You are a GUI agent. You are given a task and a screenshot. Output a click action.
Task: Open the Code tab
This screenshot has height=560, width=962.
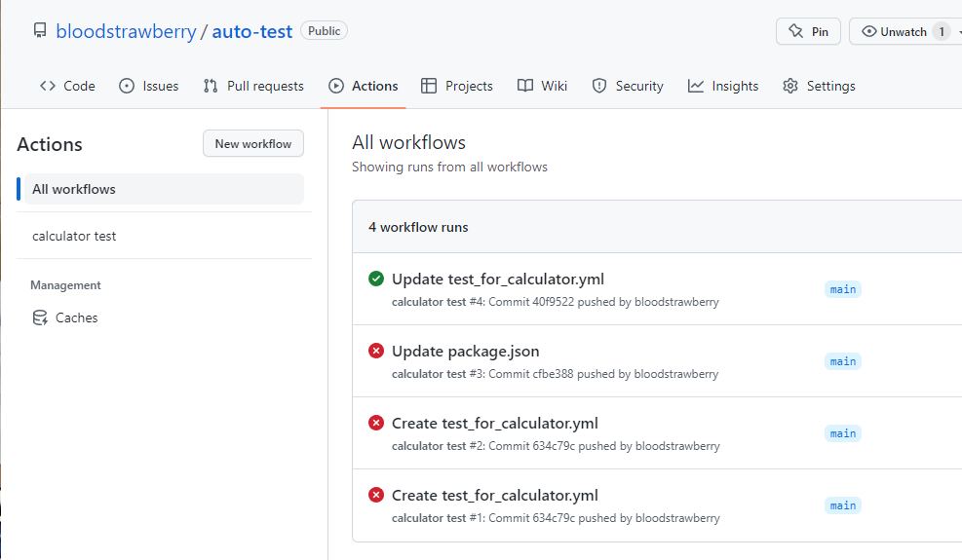point(67,86)
